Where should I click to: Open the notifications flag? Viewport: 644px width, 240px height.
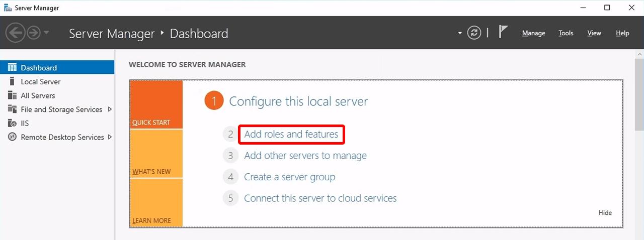click(503, 32)
